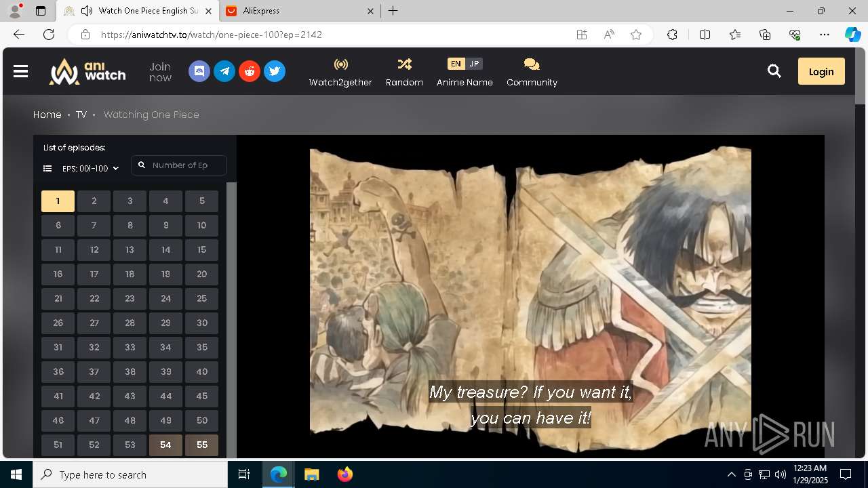The image size is (868, 488).
Task: Select the Watch One Piece tab
Action: 138,11
